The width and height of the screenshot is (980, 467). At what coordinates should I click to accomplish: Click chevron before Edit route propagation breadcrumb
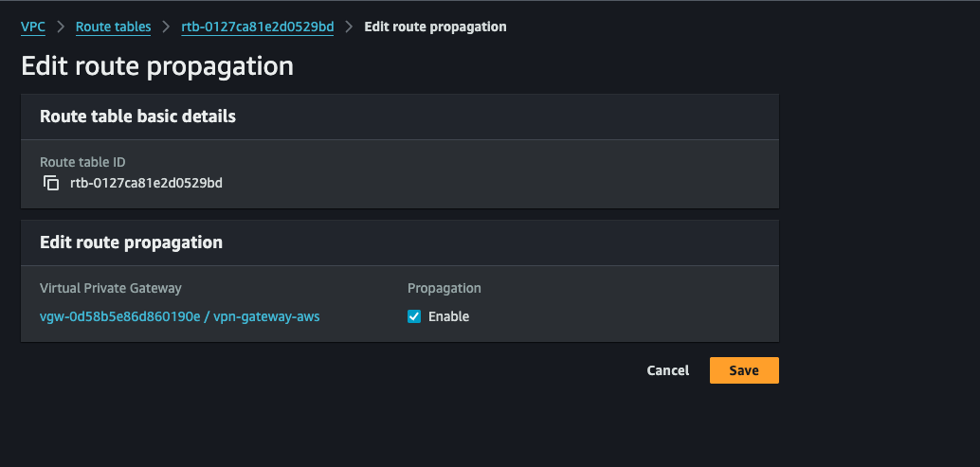pyautogui.click(x=349, y=27)
